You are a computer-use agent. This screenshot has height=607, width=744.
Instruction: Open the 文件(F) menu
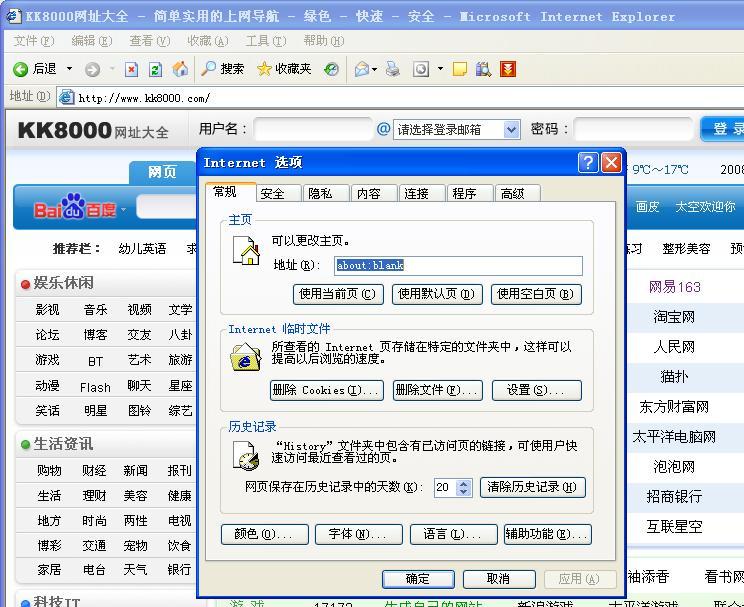click(x=34, y=41)
